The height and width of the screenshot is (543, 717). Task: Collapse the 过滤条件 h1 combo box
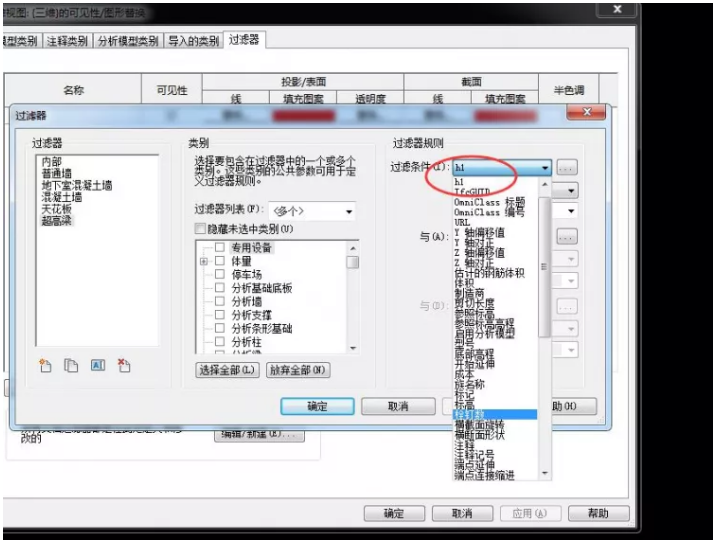pyautogui.click(x=545, y=168)
